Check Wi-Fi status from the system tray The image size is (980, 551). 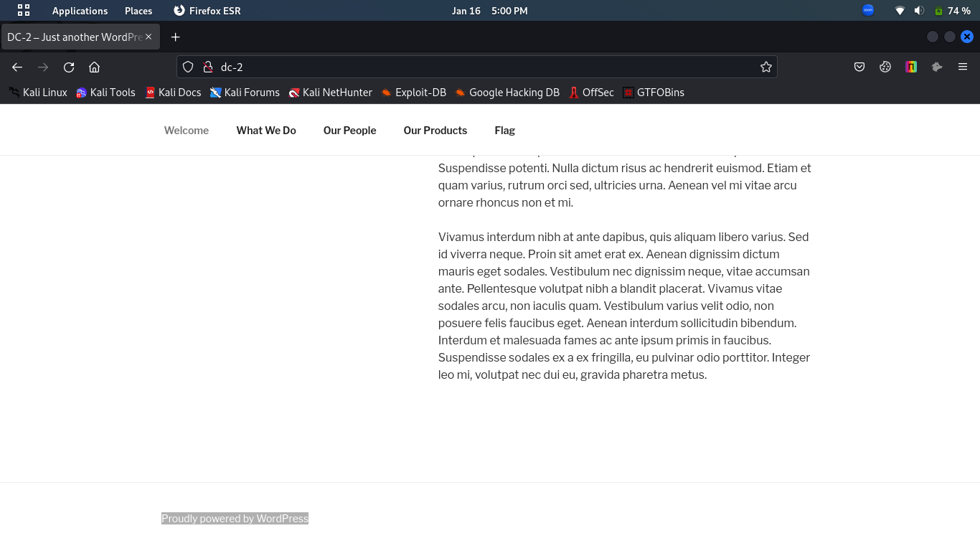(899, 10)
